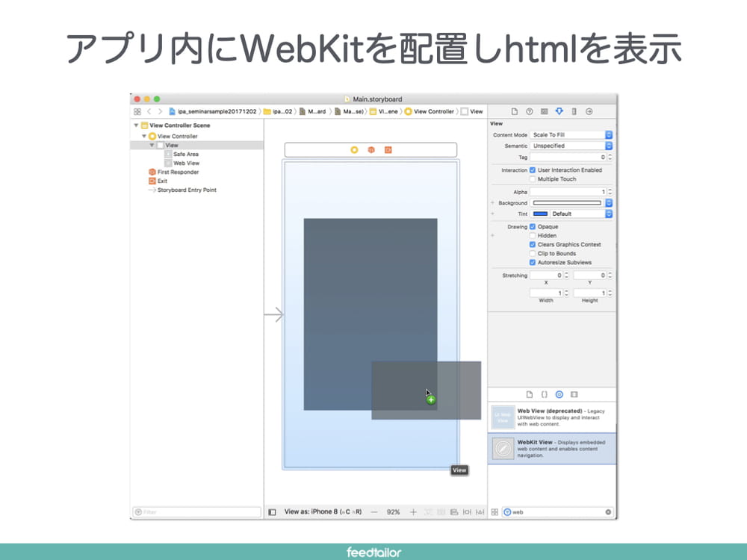Screen dimensions: 747x560
Task: Show the Media library
Action: 574,394
